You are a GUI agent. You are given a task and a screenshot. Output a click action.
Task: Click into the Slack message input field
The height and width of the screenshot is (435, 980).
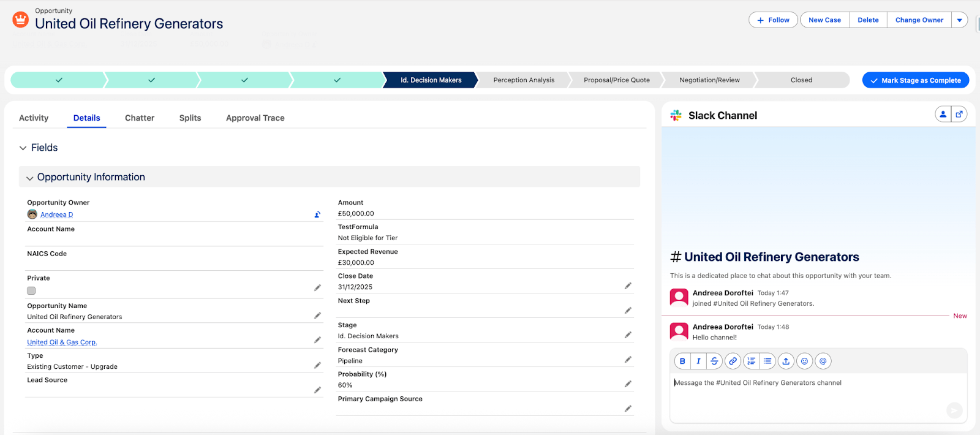818,398
